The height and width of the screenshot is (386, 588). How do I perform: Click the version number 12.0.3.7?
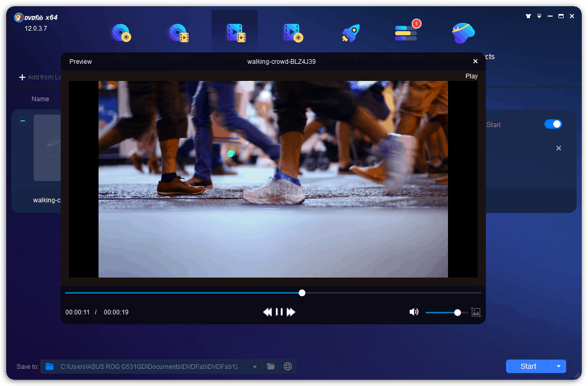36,29
